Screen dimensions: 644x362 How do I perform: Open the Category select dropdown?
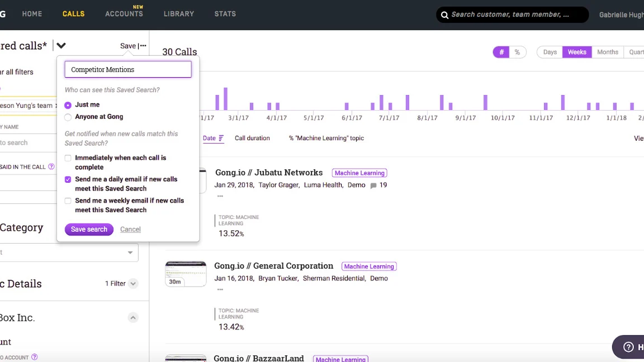130,253
